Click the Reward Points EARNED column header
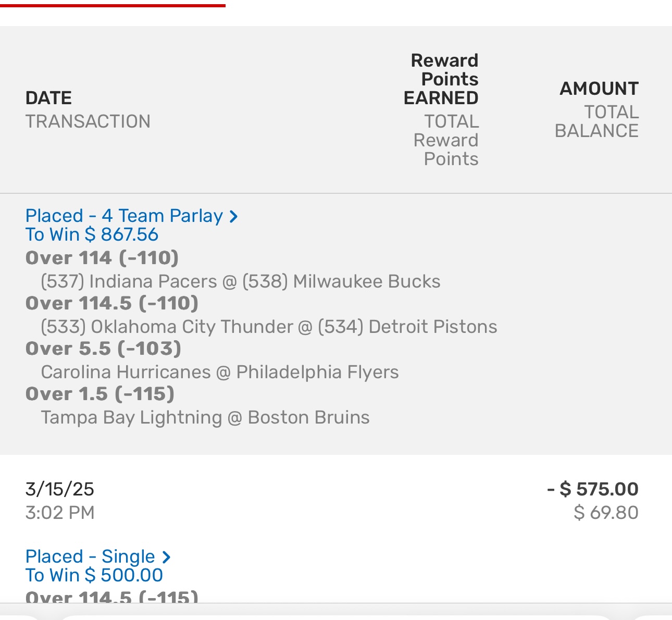672x620 pixels. click(x=443, y=79)
